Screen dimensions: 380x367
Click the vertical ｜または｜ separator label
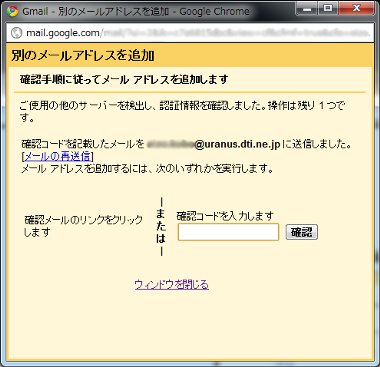click(161, 227)
